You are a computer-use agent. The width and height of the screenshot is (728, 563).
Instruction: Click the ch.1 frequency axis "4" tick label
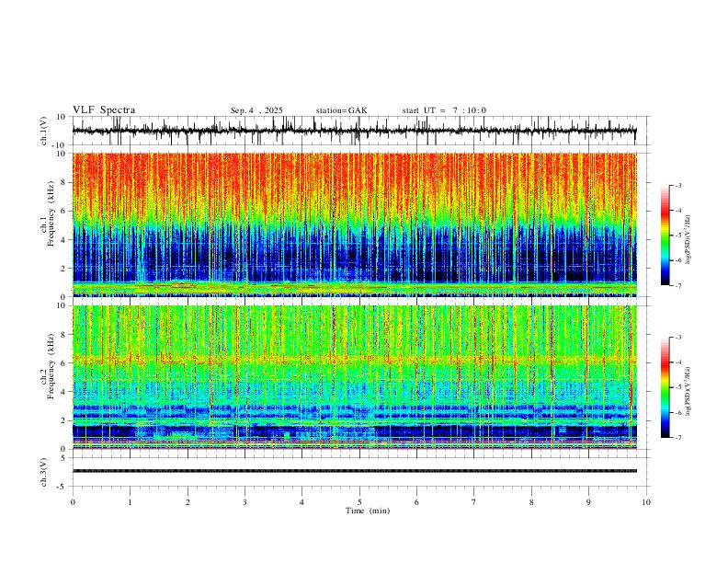coord(64,239)
